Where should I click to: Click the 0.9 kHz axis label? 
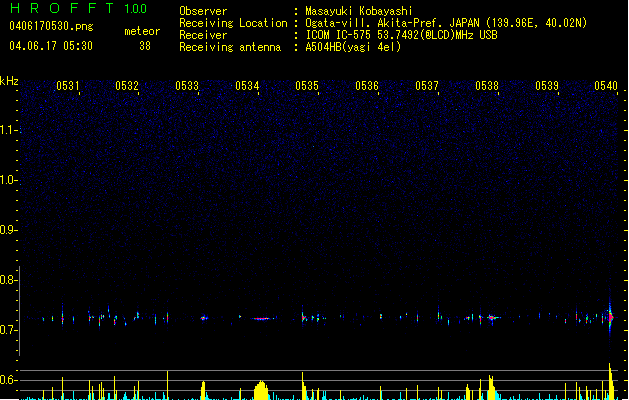click(x=8, y=230)
